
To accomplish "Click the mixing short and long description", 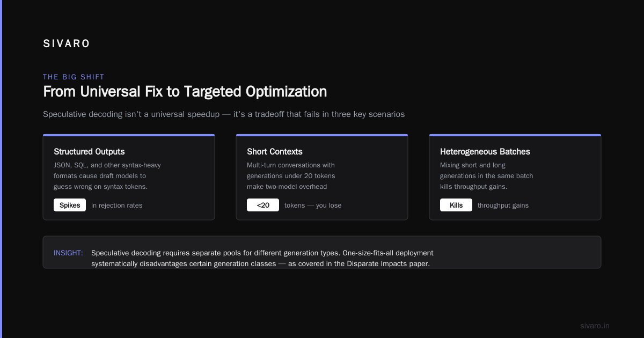I will tap(486, 176).
